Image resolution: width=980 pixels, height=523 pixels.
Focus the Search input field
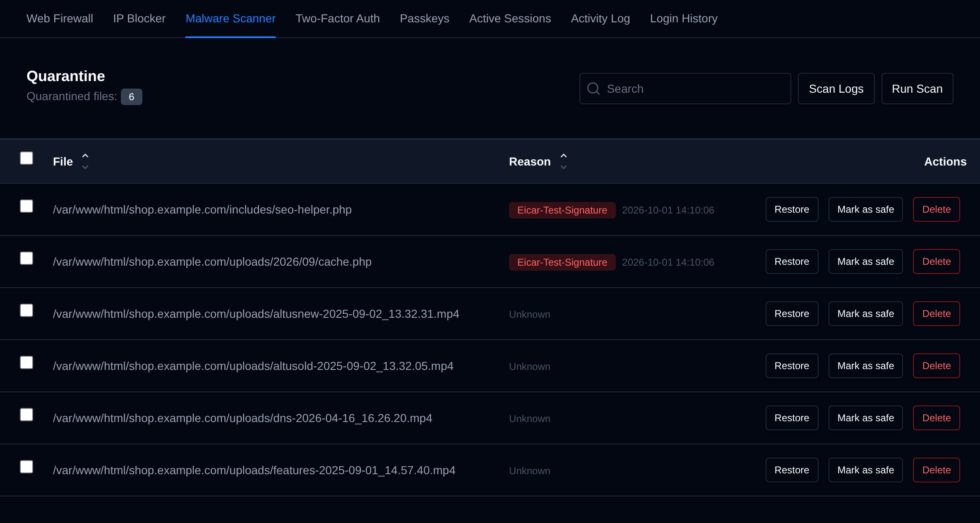685,89
